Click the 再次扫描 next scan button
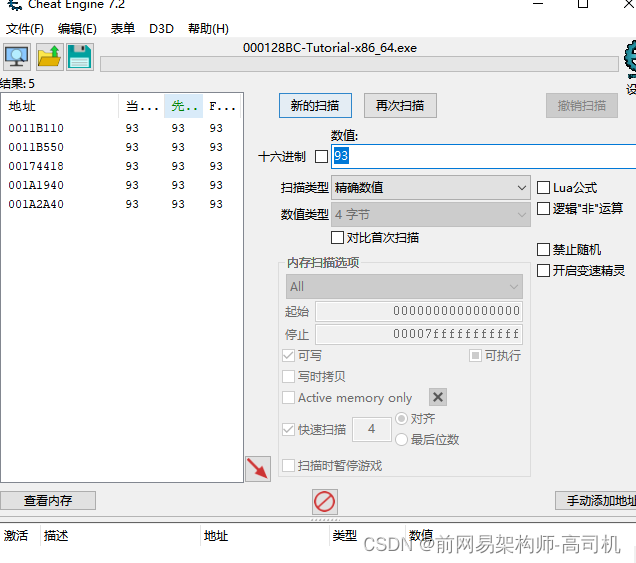 400,106
